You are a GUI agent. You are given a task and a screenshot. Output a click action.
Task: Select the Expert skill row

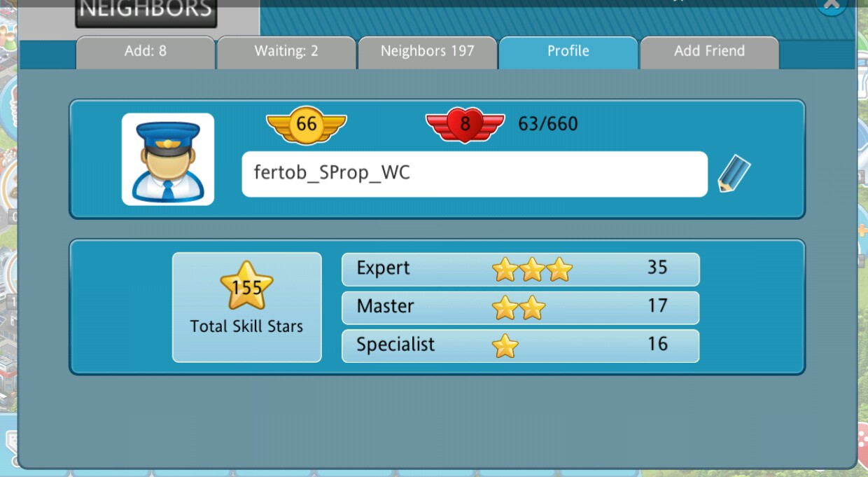[x=520, y=269]
